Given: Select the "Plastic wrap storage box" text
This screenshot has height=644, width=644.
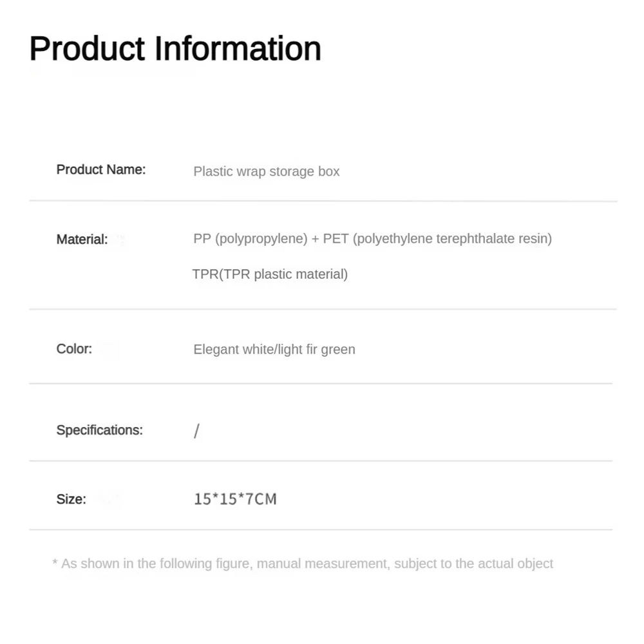Looking at the screenshot, I should point(266,171).
